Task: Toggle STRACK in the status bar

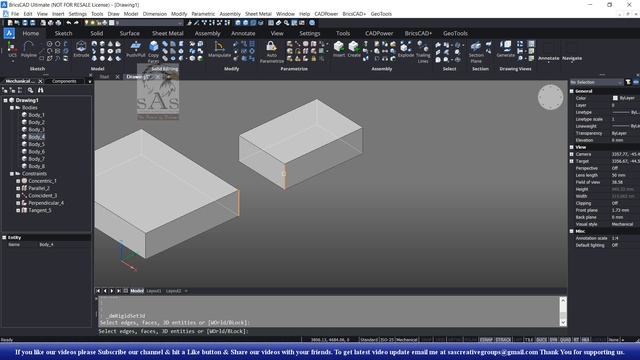Action: (503, 340)
